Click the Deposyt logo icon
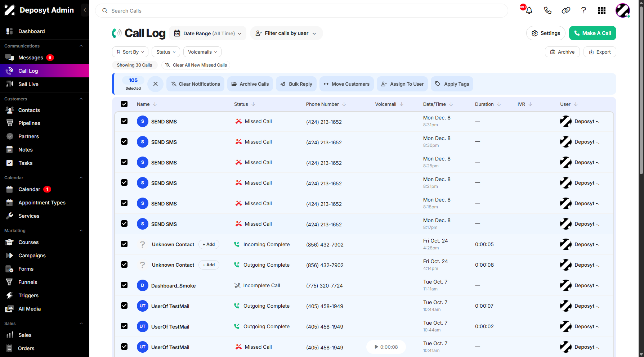Image resolution: width=644 pixels, height=357 pixels. [10, 10]
